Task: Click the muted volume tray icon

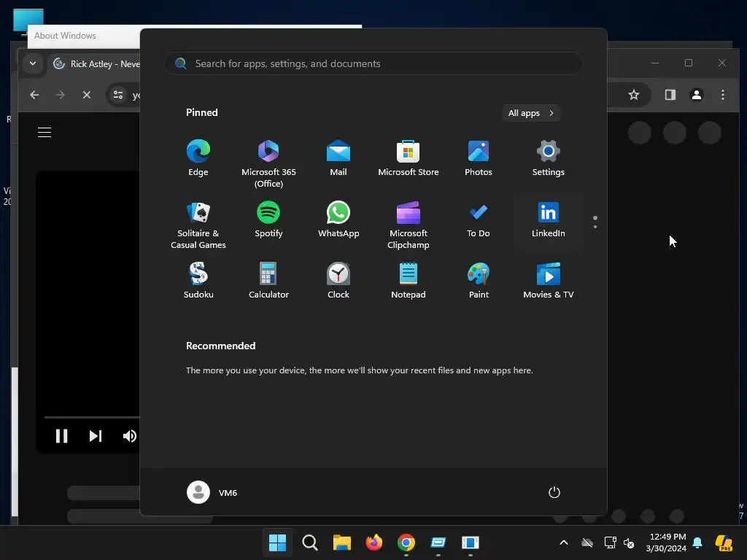Action: point(628,542)
